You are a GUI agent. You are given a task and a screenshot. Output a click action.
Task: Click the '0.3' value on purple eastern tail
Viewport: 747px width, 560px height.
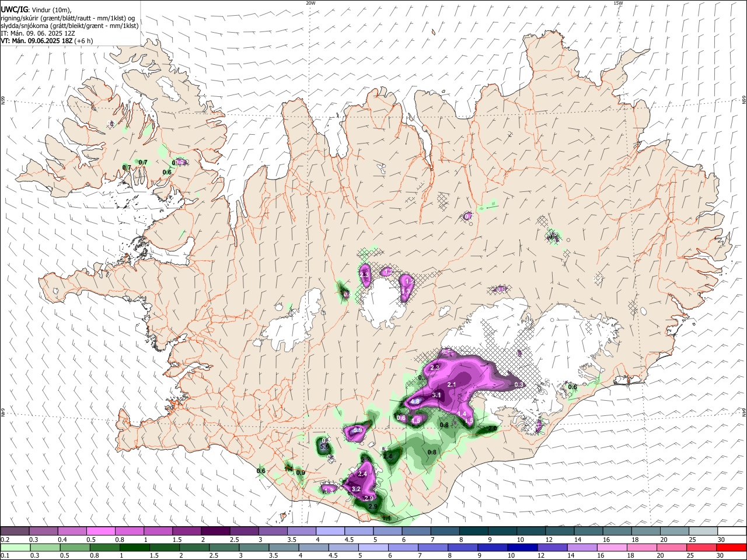coord(519,384)
